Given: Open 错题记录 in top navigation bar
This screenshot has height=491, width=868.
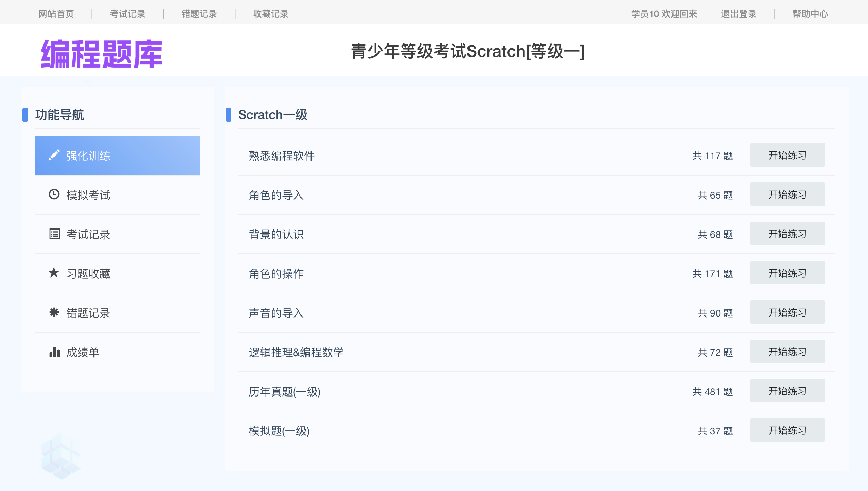Looking at the screenshot, I should (199, 14).
